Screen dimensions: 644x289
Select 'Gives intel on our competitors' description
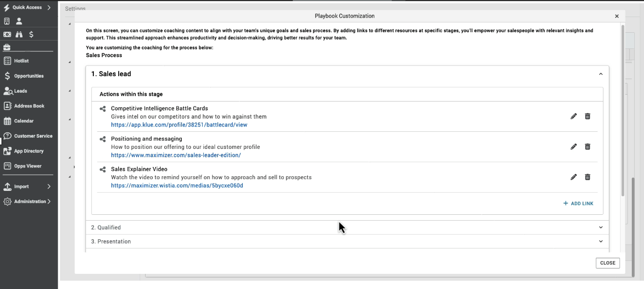(x=189, y=117)
